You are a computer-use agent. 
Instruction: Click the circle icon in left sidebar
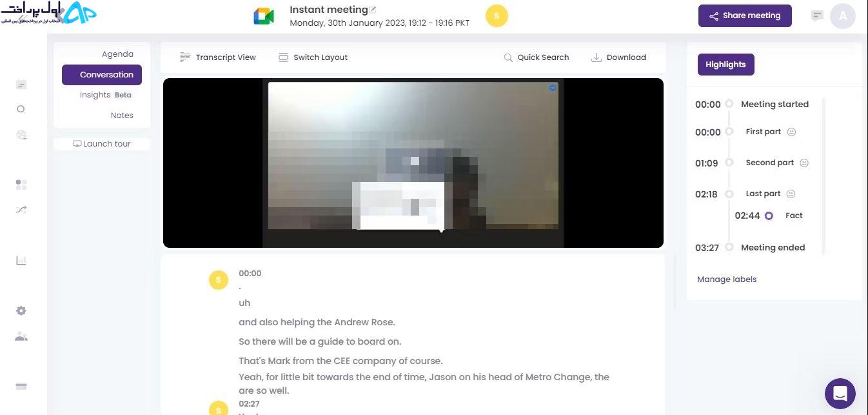[21, 109]
